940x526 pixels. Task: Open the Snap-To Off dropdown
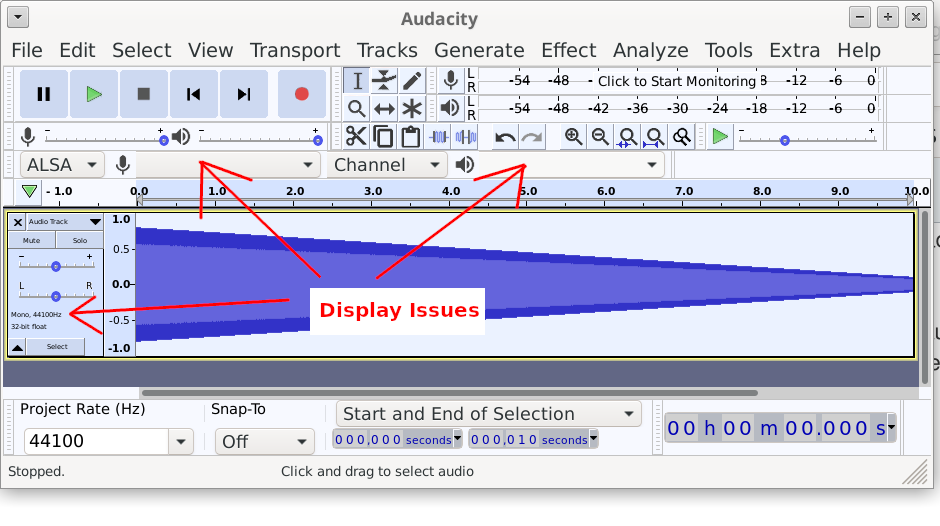pos(264,442)
